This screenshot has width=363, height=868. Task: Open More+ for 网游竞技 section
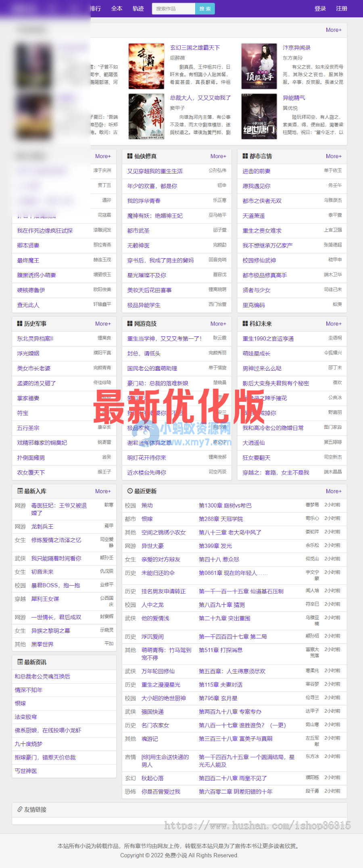(x=218, y=323)
